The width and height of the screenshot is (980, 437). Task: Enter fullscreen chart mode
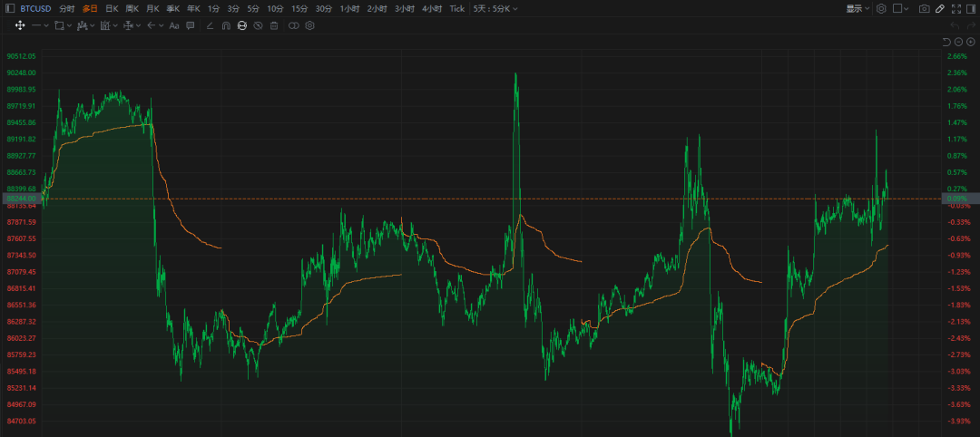coord(955,8)
